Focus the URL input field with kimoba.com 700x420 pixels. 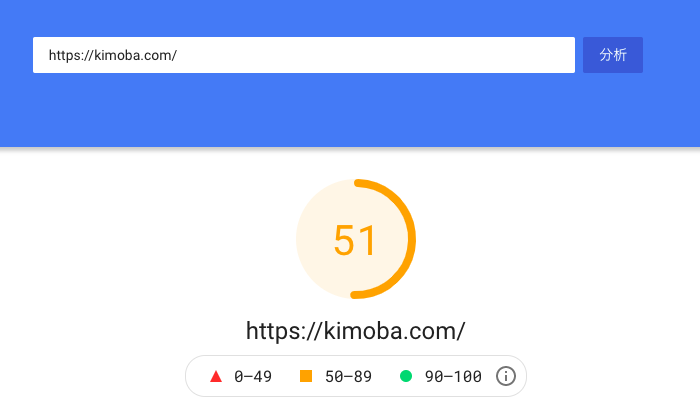304,55
